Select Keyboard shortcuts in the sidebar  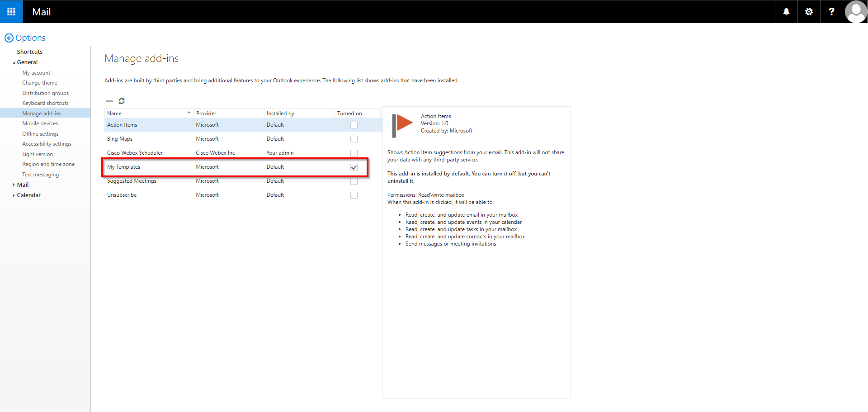point(45,103)
